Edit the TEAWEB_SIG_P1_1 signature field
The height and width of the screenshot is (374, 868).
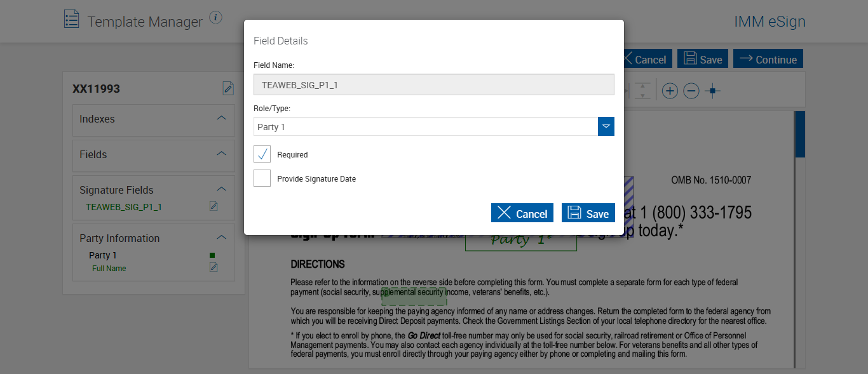[x=214, y=206]
